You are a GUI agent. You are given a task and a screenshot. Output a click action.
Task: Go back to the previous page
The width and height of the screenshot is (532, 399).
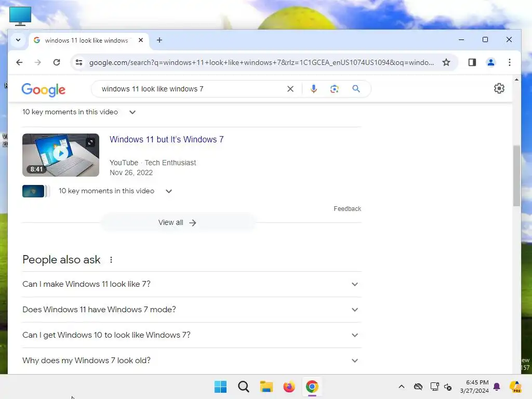pos(19,62)
